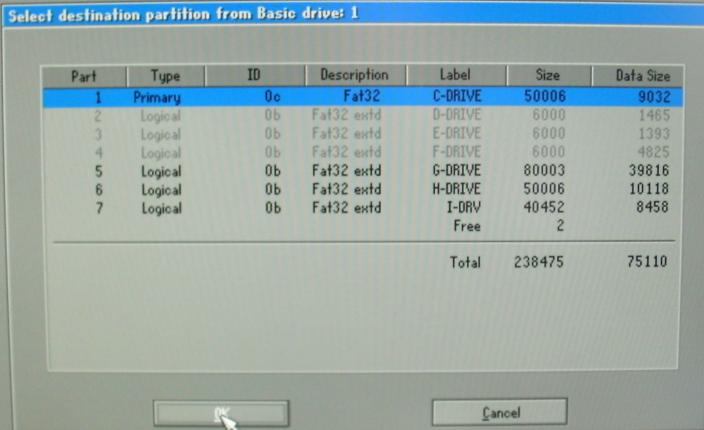
Task: Click total data size value 75110
Action: (647, 261)
